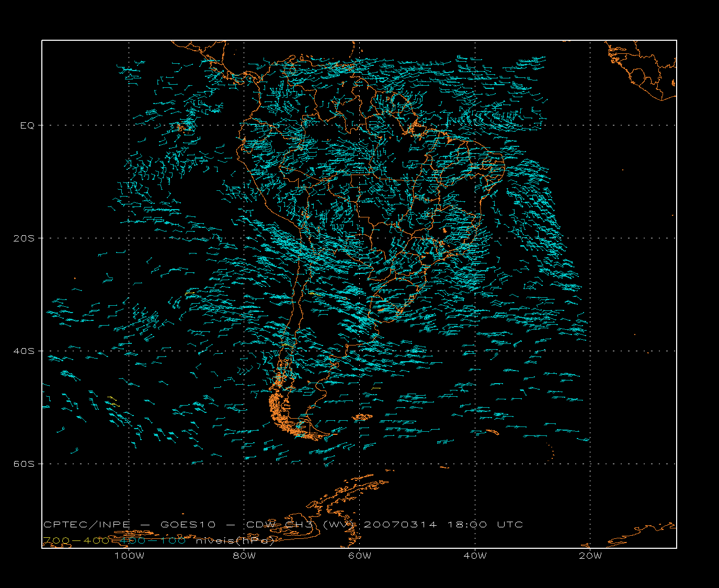
Task: Click the 20070314 date stamp
Action: tap(400, 524)
